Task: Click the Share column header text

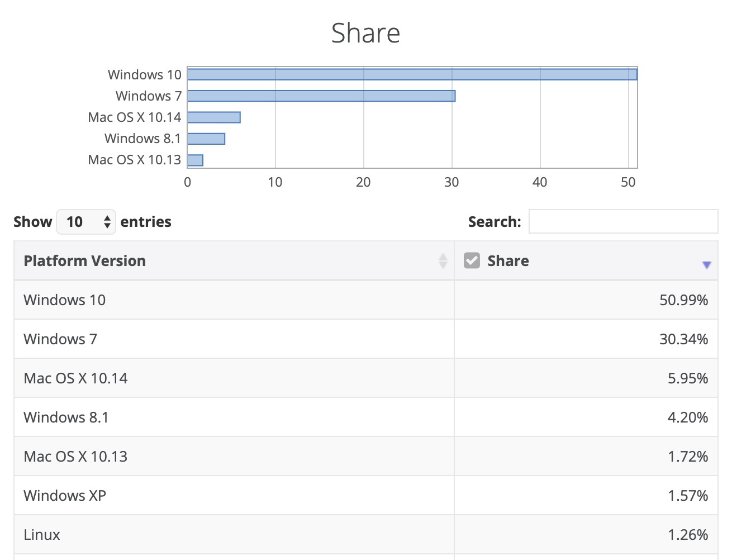Action: coord(507,261)
